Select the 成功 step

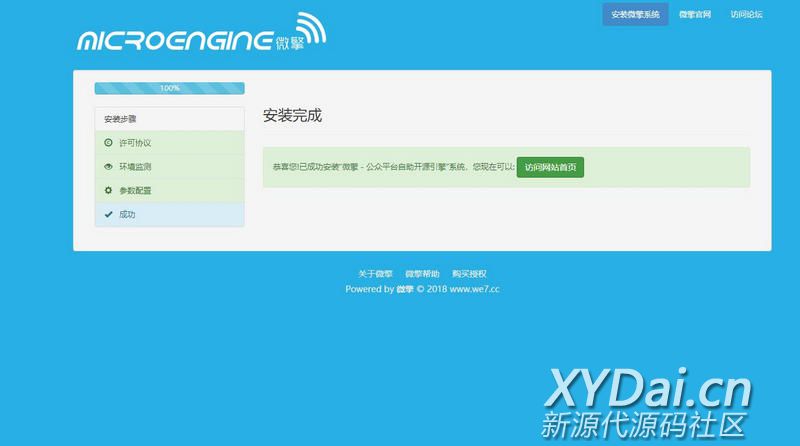[x=169, y=214]
